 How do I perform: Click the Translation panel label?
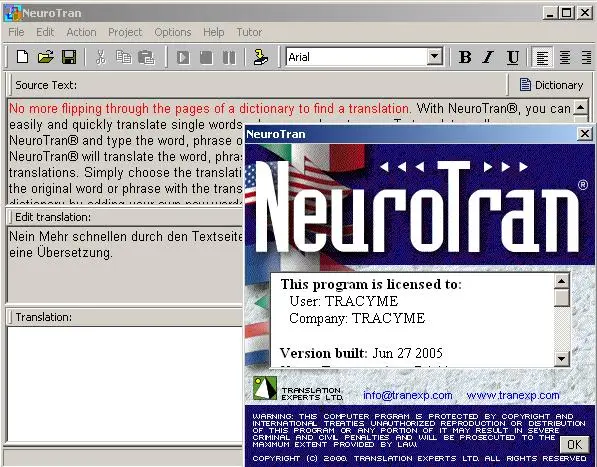coord(43,317)
